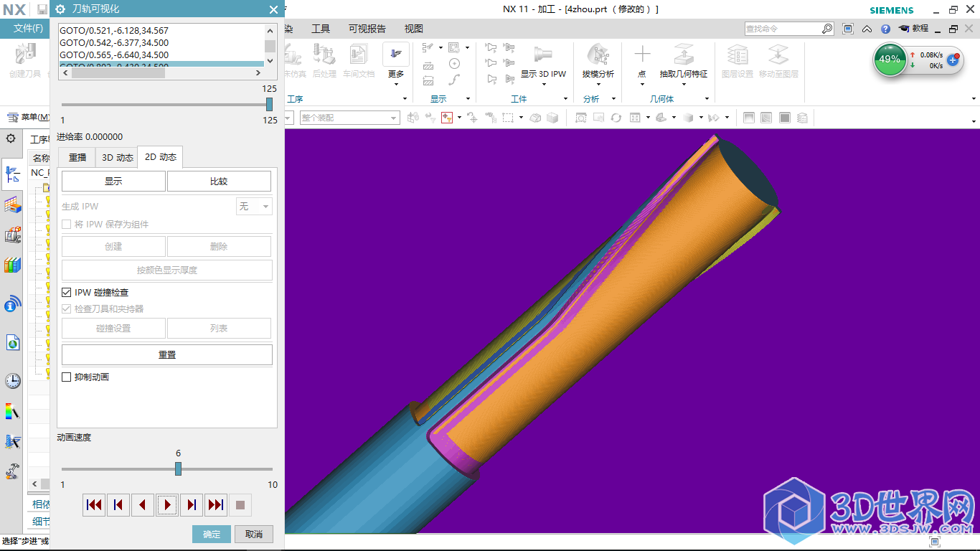Toggle full screen mode icon
Screen dimensions: 980x551
[x=848, y=29]
